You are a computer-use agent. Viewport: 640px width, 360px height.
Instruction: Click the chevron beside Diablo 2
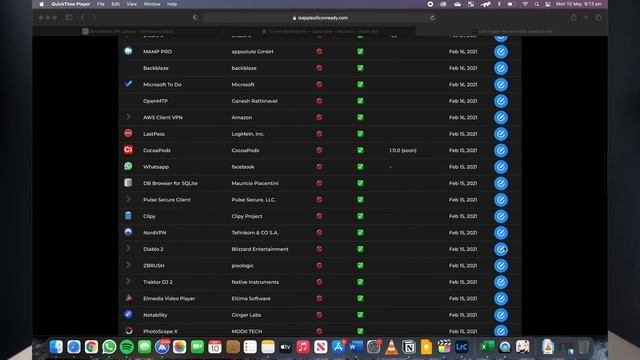(x=128, y=249)
